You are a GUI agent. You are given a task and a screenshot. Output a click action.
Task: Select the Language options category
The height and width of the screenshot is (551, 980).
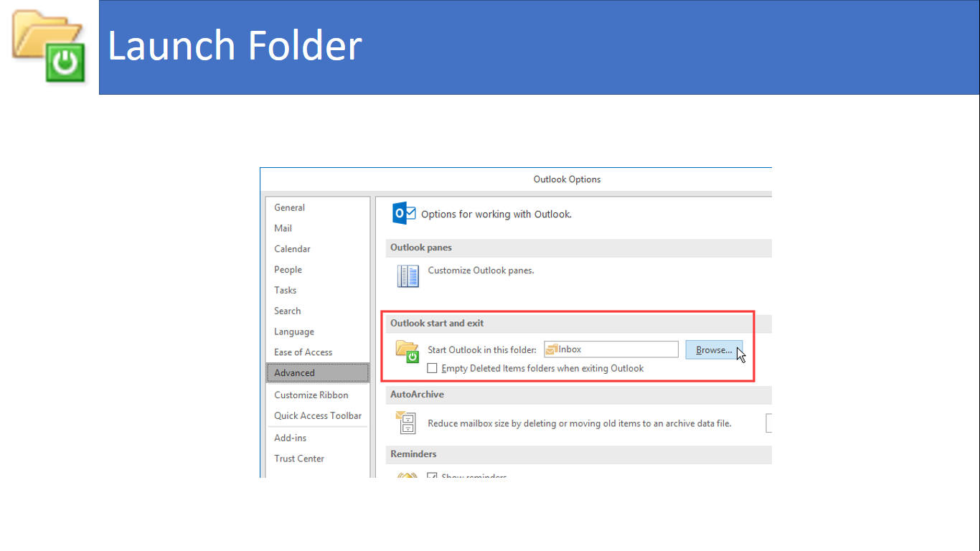pos(317,331)
